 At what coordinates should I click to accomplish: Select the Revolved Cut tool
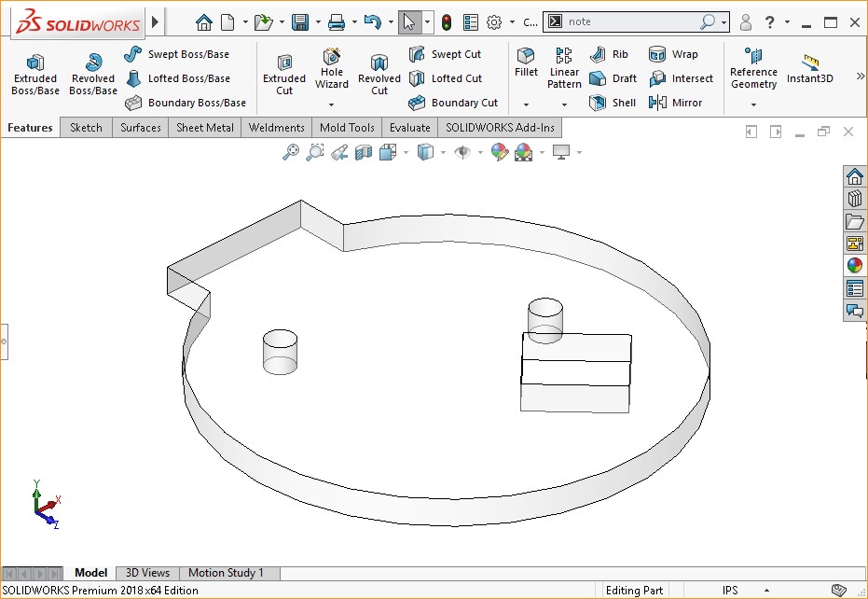[x=379, y=75]
